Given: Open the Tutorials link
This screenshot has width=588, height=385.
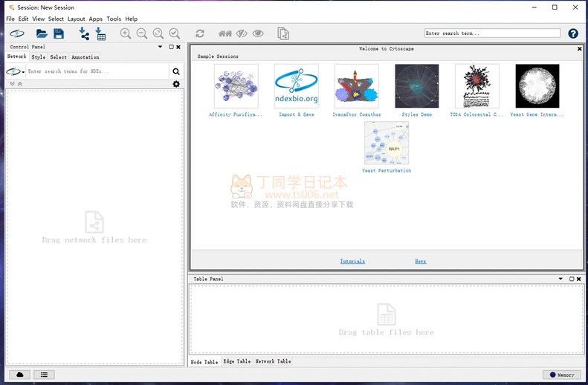Looking at the screenshot, I should click(352, 261).
